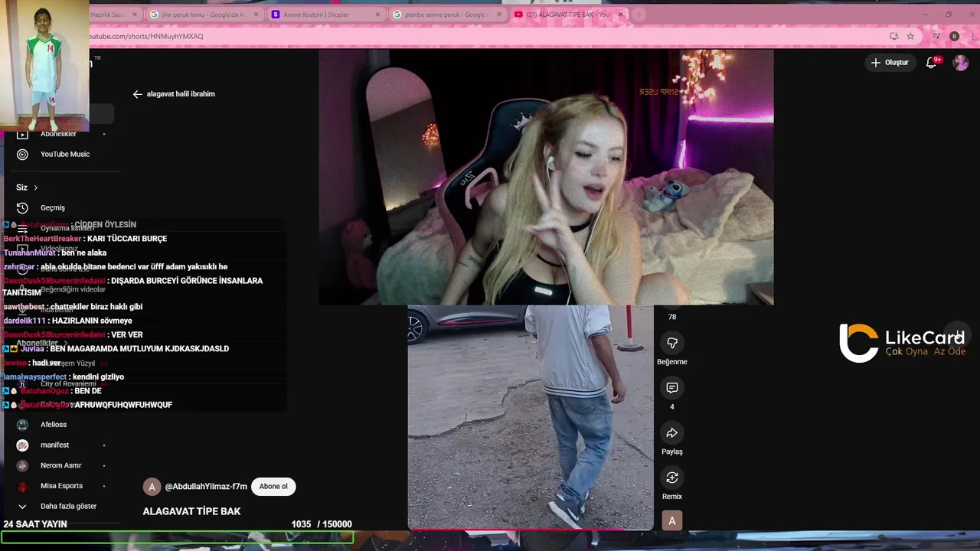The height and width of the screenshot is (551, 980).
Task: Open the notifications bell
Action: (x=932, y=63)
